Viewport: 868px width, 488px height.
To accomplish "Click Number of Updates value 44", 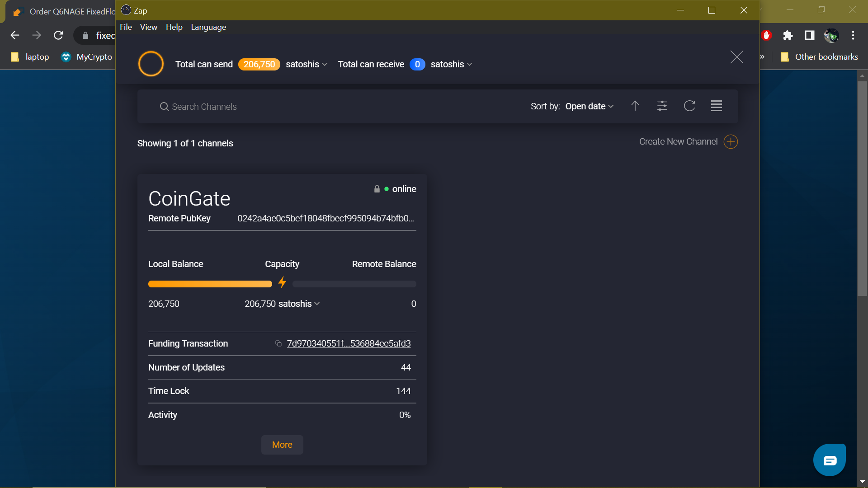I will coord(406,367).
